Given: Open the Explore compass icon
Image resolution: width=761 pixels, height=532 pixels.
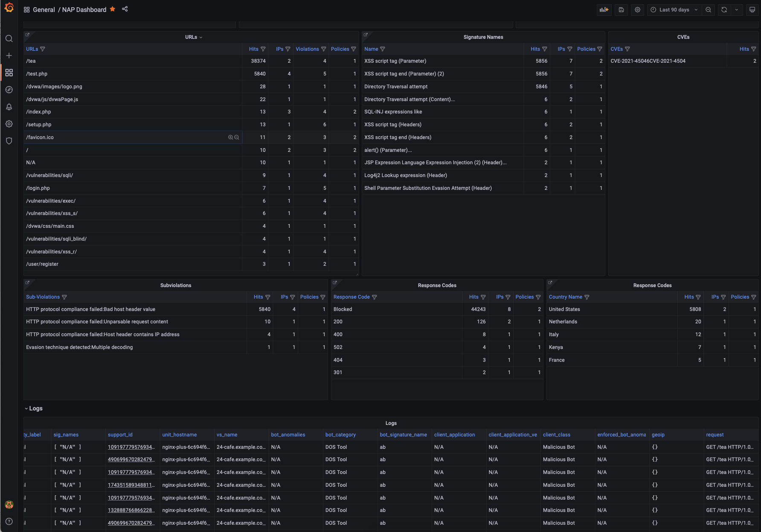Looking at the screenshot, I should coord(9,90).
